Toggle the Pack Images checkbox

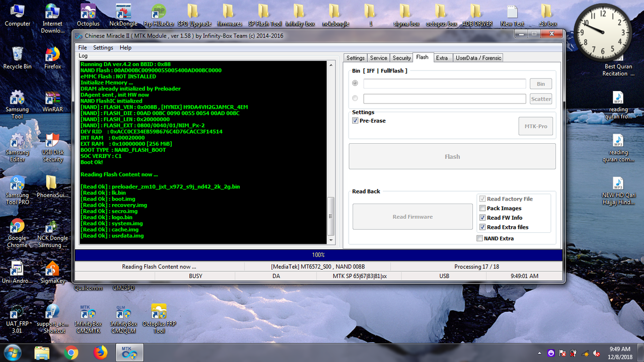point(482,208)
